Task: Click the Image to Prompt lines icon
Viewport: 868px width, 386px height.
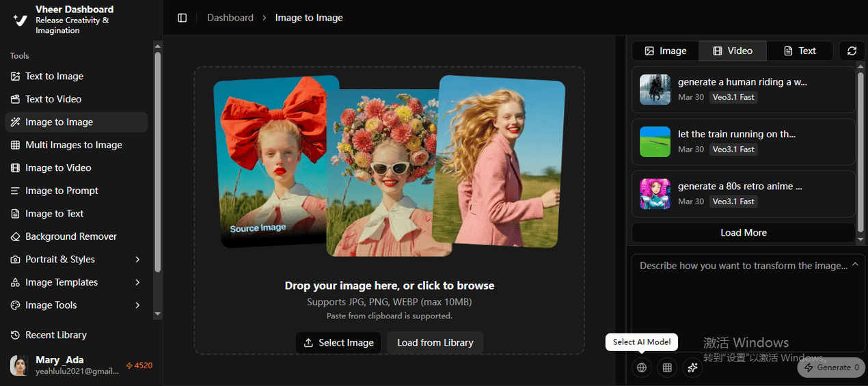Action: tap(15, 191)
